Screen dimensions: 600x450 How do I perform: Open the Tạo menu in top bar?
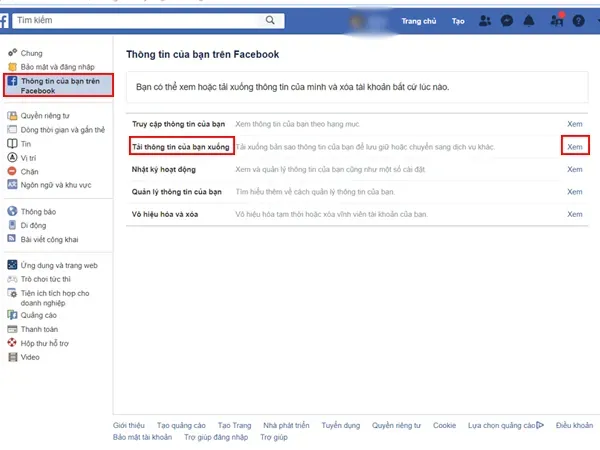point(458,21)
